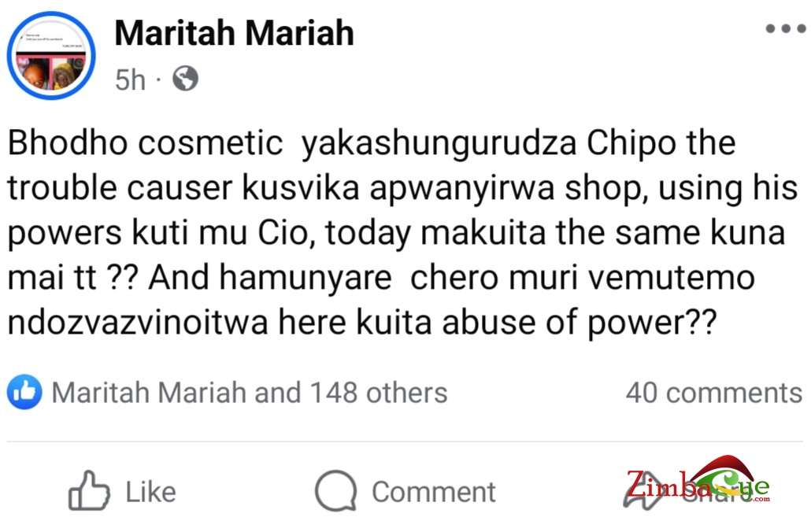View Maritah Mariah and 148 others reactions
The width and height of the screenshot is (811, 532).
pos(250,393)
